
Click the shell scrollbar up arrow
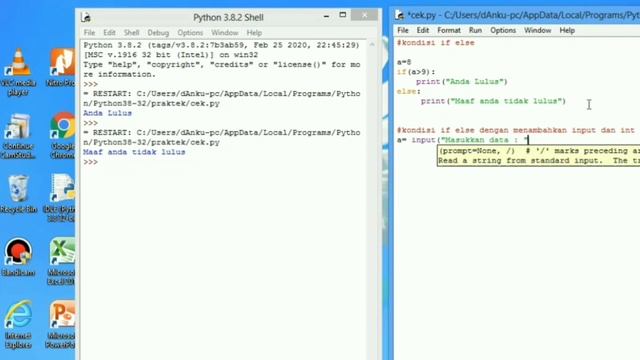372,44
